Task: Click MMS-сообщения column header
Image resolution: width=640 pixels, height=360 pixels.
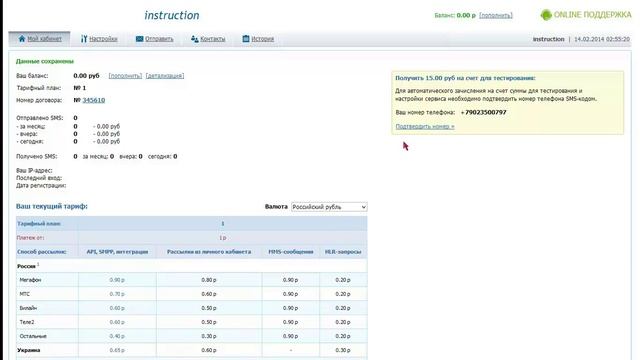Action: (291, 252)
